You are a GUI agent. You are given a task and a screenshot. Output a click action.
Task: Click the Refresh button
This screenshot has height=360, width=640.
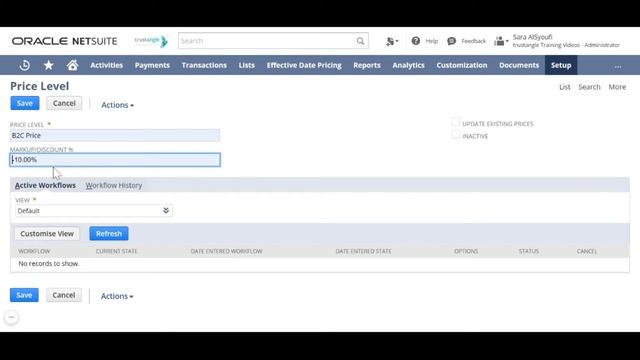109,233
